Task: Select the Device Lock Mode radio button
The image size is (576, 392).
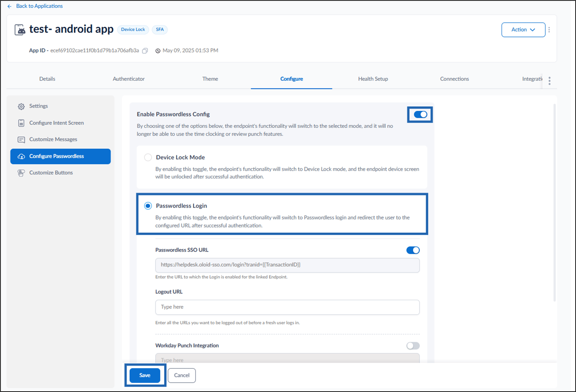Action: [148, 157]
